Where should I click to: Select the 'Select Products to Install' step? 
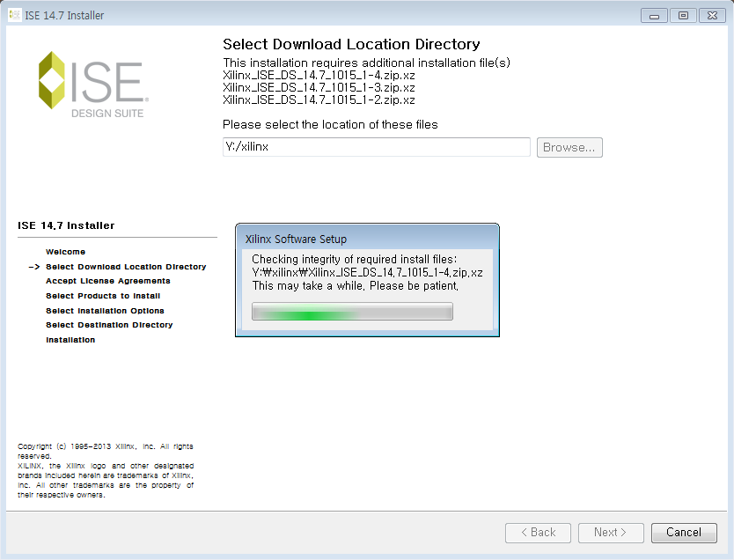point(103,296)
